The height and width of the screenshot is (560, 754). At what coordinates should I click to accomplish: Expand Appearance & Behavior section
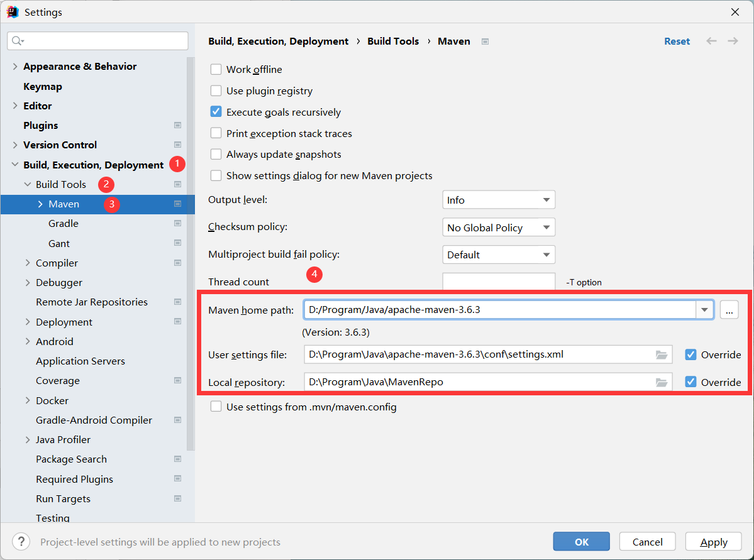[x=15, y=67]
